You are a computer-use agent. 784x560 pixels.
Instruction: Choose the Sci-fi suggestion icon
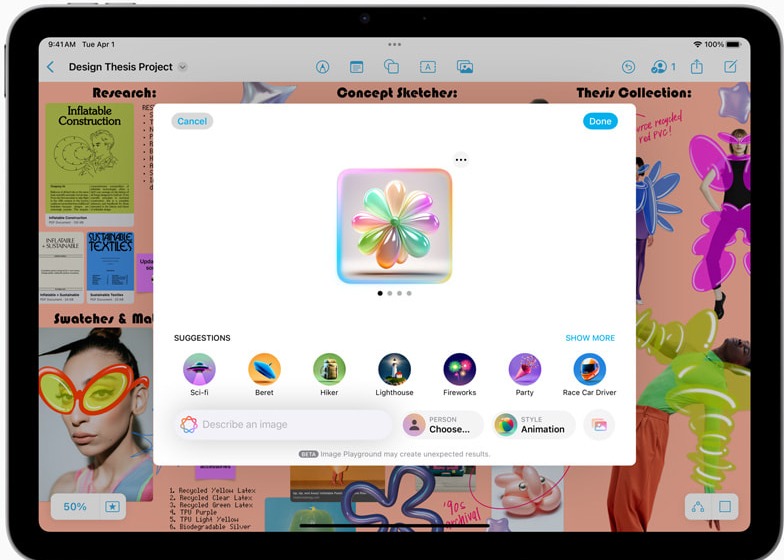tap(199, 370)
